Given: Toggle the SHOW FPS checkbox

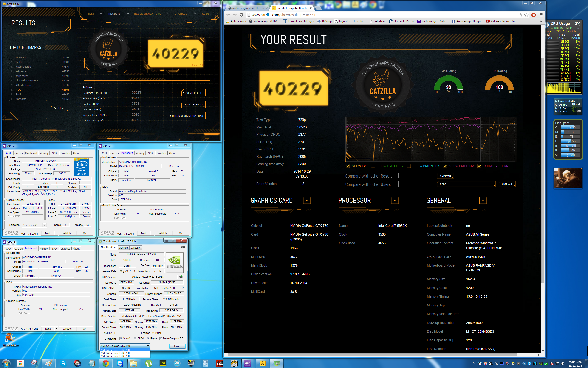Looking at the screenshot, I should click(x=348, y=166).
